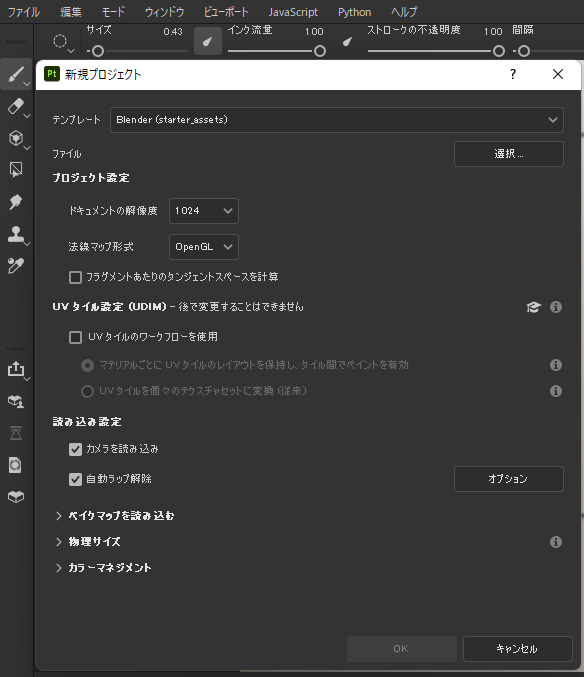Click the キャンセル button
Image resolution: width=584 pixels, height=677 pixels.
click(x=518, y=649)
